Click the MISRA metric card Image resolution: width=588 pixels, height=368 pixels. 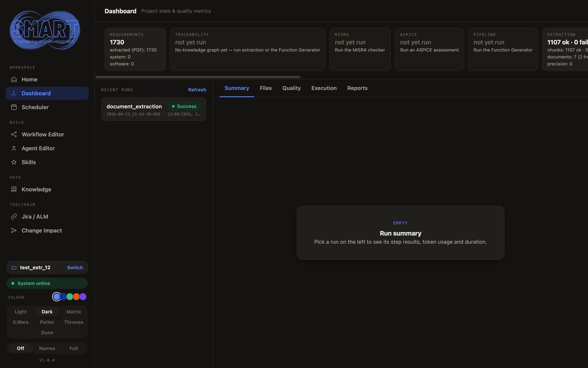point(360,49)
